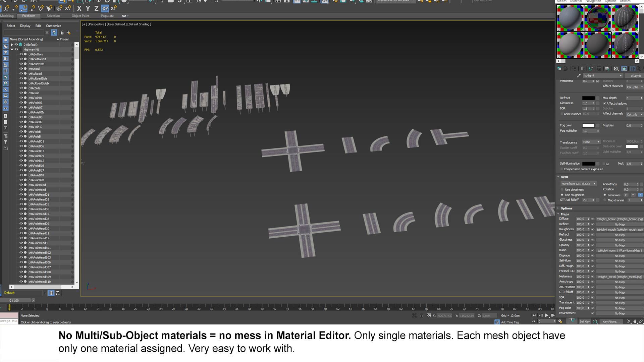Open the Customize menu in scene explorer
644x362 pixels.
pyautogui.click(x=53, y=26)
